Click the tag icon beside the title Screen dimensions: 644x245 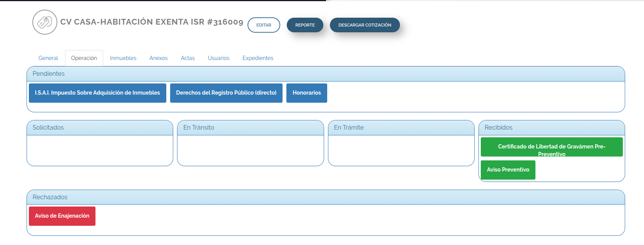45,22
